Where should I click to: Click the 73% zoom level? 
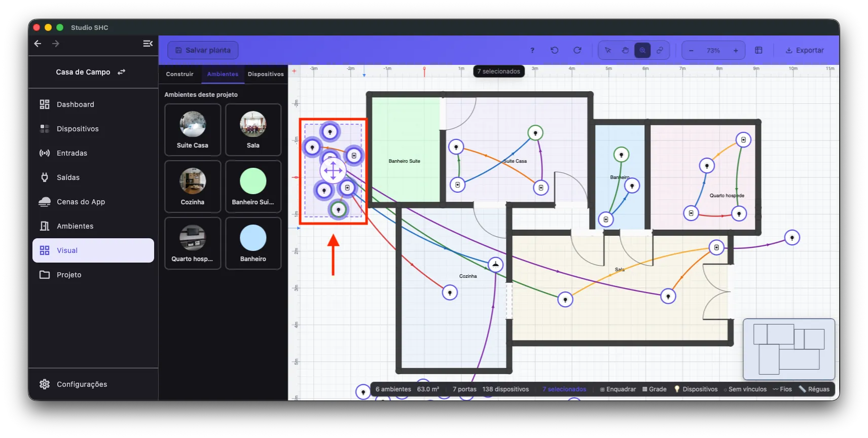click(713, 51)
